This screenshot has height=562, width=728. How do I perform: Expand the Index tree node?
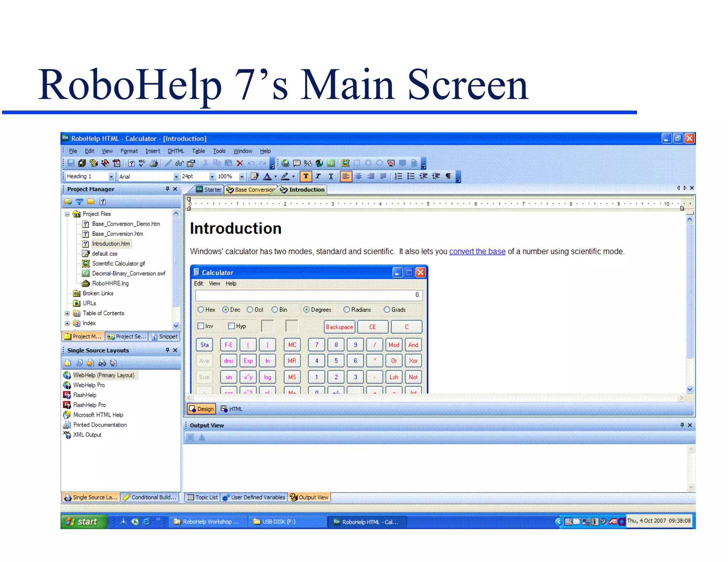(x=67, y=323)
